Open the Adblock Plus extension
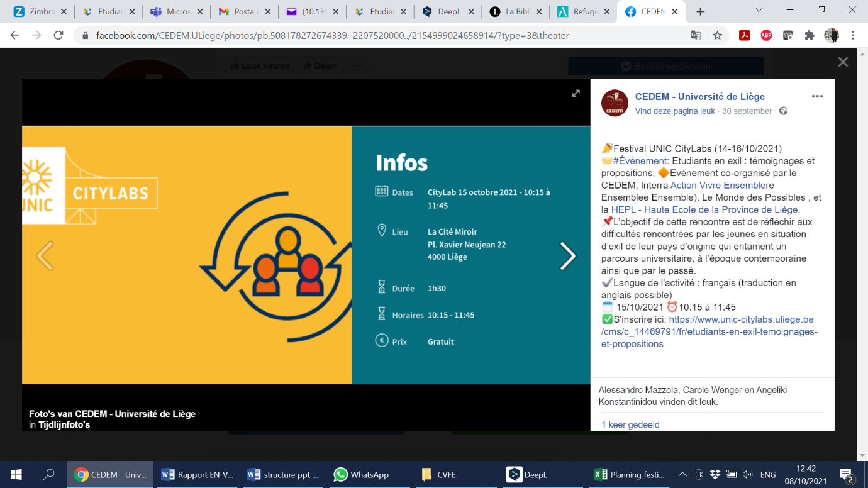This screenshot has width=868, height=488. (x=766, y=36)
